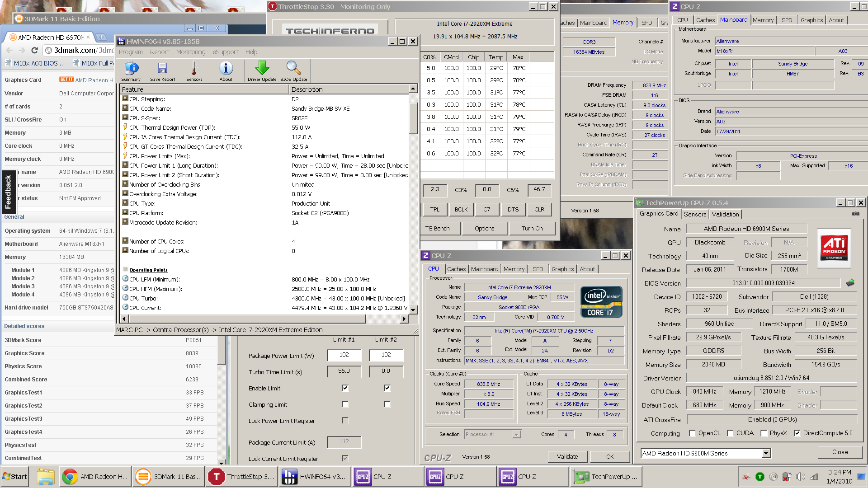The image size is (868, 488).
Task: Open the Processor #1 selection dropdown
Action: coord(516,434)
